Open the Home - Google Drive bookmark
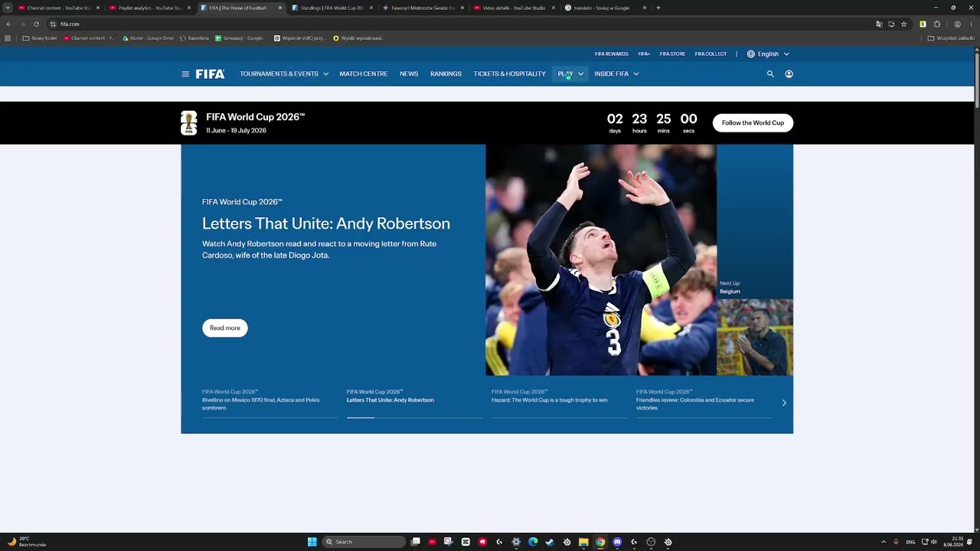Screen dimensions: 980x551 (x=148, y=38)
